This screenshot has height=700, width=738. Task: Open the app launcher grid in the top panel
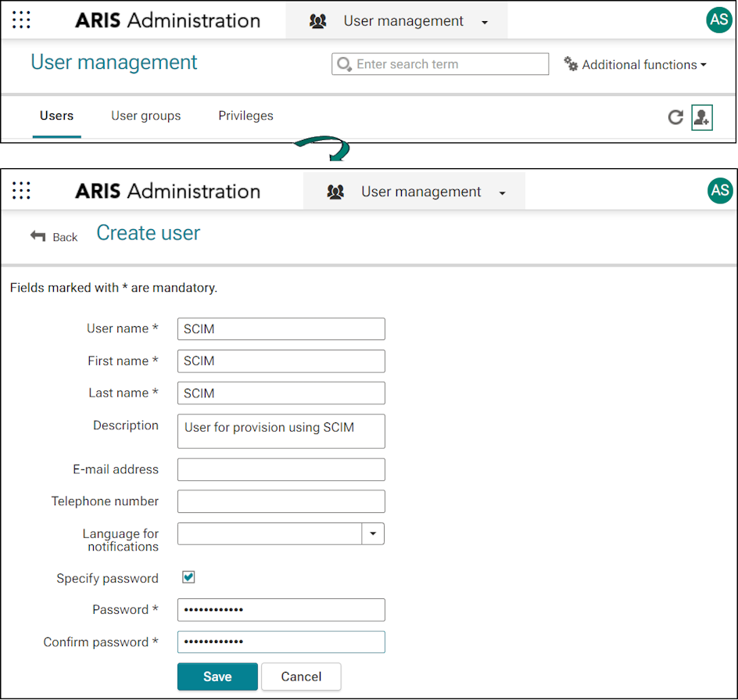coord(21,20)
